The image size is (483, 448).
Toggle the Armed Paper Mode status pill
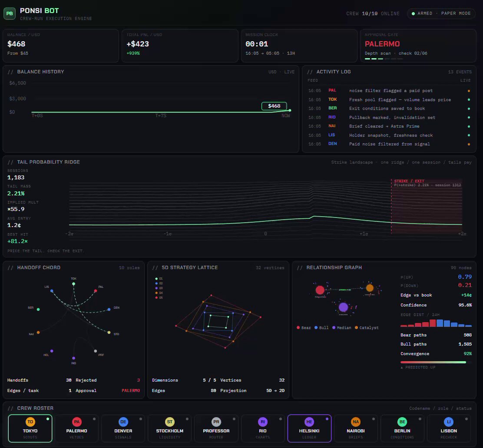click(x=441, y=13)
